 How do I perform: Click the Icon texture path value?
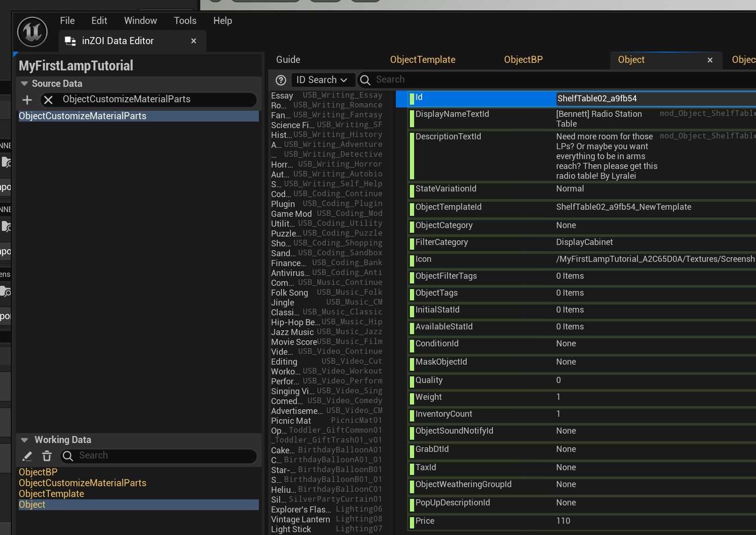(655, 259)
